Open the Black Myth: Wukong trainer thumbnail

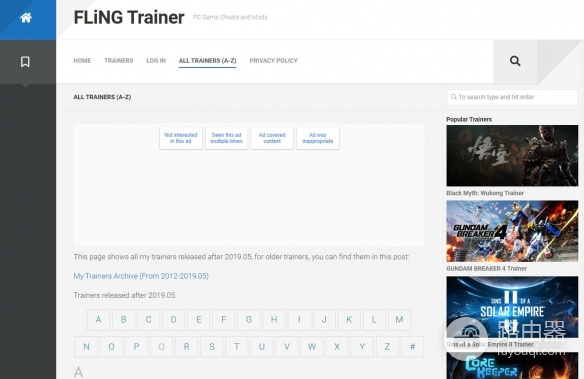[x=512, y=156]
